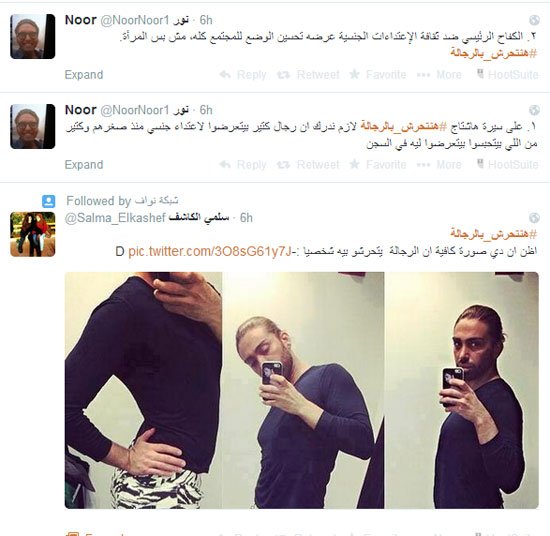Open the embedded selfie collage photo
Screen dimensions: 550x536
click(x=302, y=390)
